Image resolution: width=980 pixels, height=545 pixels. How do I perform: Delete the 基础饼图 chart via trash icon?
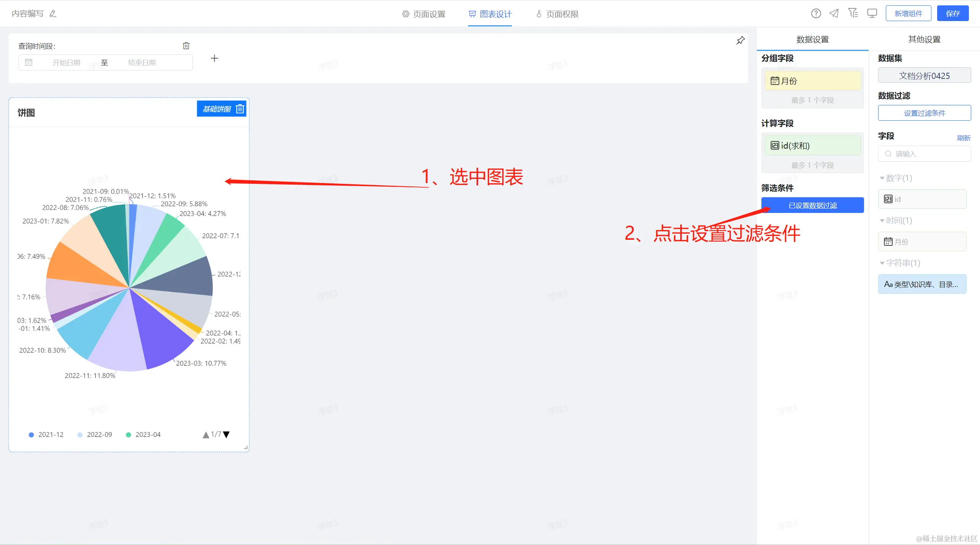240,109
